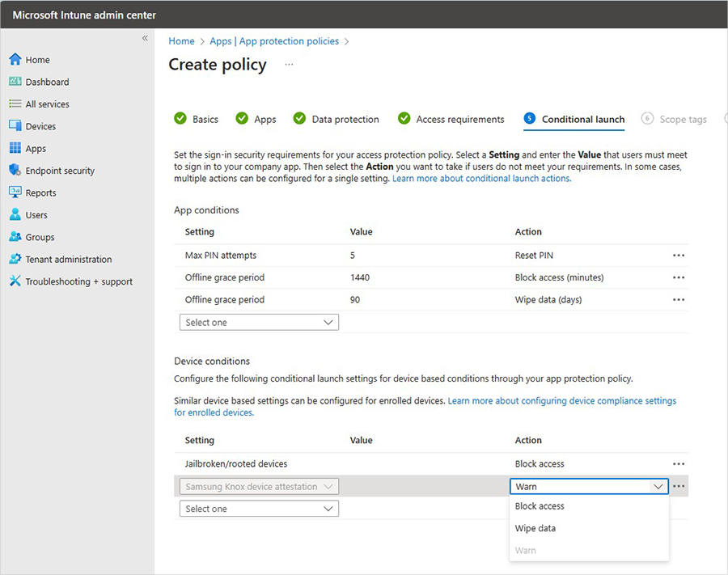The image size is (728, 575).
Task: Click Microsoft Intune admin center title
Action: [x=84, y=15]
